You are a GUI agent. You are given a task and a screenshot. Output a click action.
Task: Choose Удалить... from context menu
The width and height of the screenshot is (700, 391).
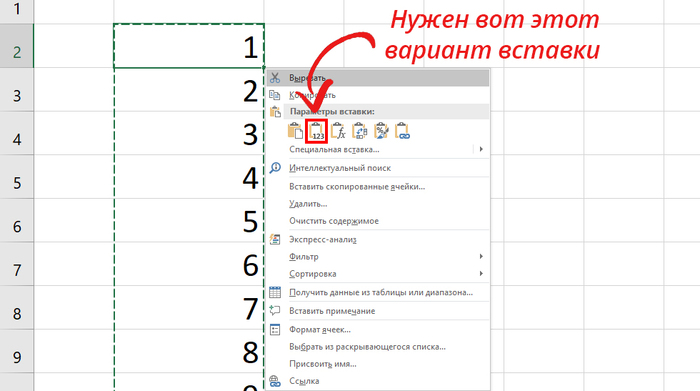[x=378, y=204]
